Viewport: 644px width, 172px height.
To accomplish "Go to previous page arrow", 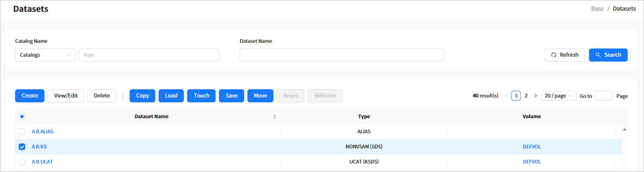I will tap(506, 96).
